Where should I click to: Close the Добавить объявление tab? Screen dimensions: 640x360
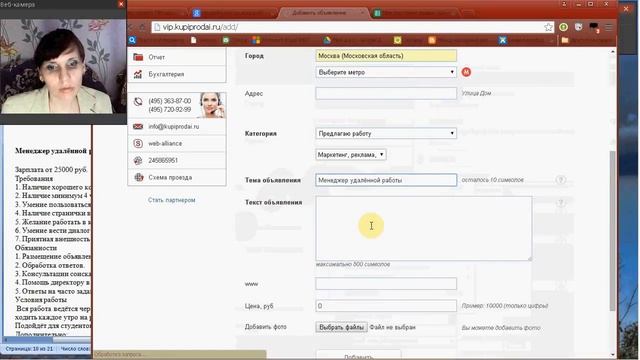pyautogui.click(x=362, y=13)
